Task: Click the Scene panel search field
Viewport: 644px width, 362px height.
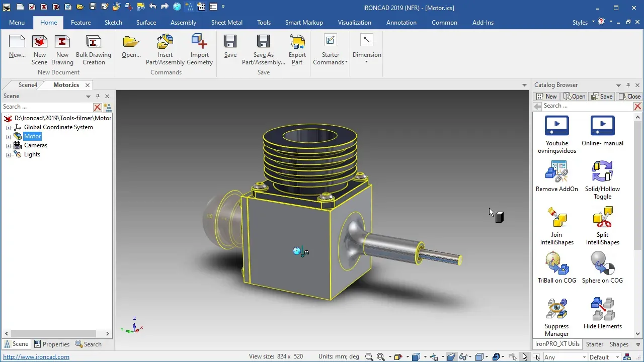Action: (47, 107)
